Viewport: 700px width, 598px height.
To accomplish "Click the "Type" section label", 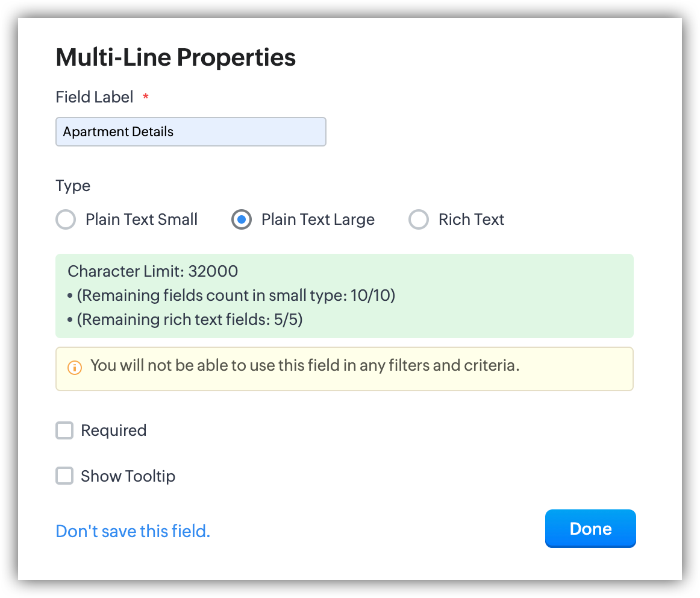I will [x=73, y=186].
